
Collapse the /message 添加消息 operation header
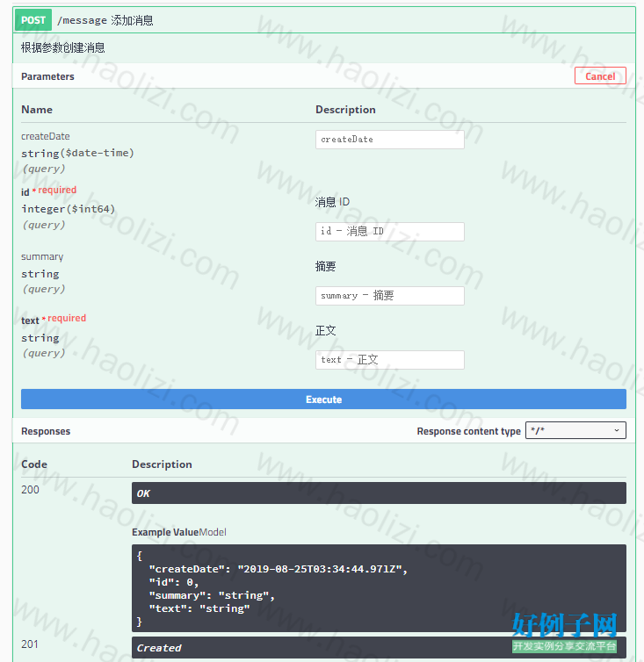324,20
